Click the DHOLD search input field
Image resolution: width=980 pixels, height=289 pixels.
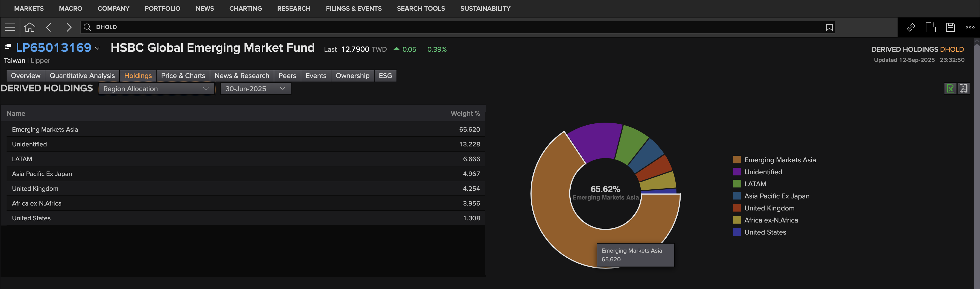[458, 27]
